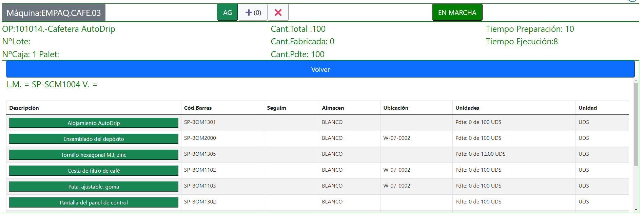Image resolution: width=644 pixels, height=217 pixels.
Task: Open Cesta de filtro de café
Action: (x=94, y=171)
